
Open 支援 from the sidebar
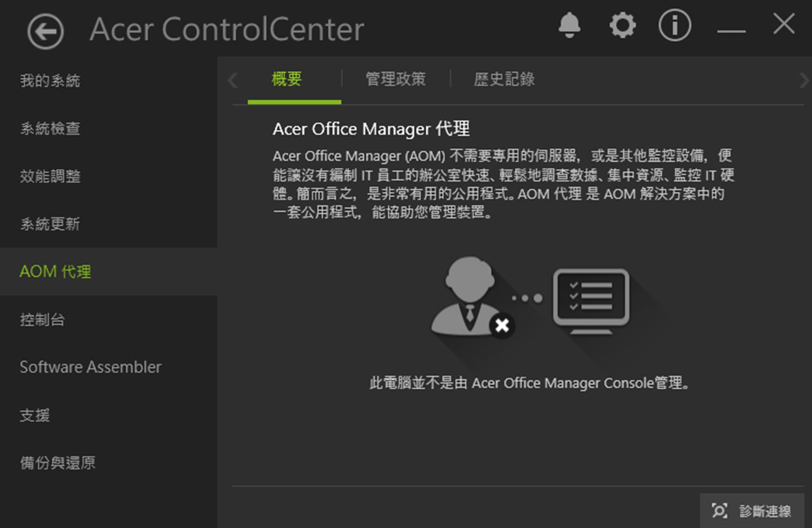click(x=35, y=415)
